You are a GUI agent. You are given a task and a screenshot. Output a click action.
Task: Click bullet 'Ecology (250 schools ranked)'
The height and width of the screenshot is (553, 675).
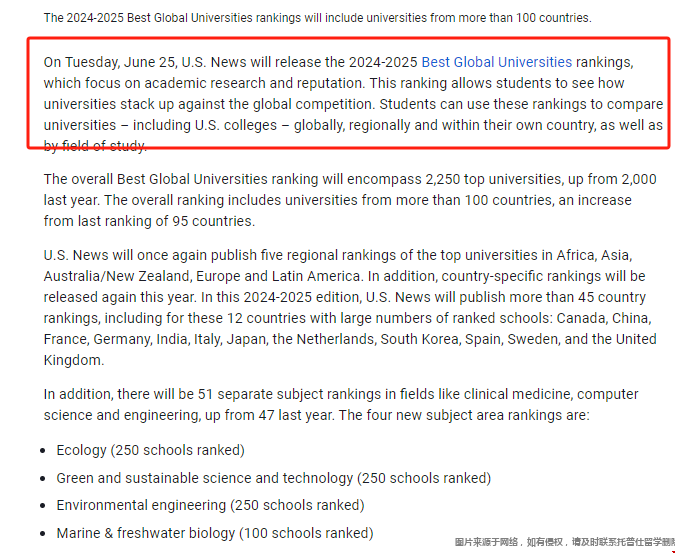[x=151, y=450]
